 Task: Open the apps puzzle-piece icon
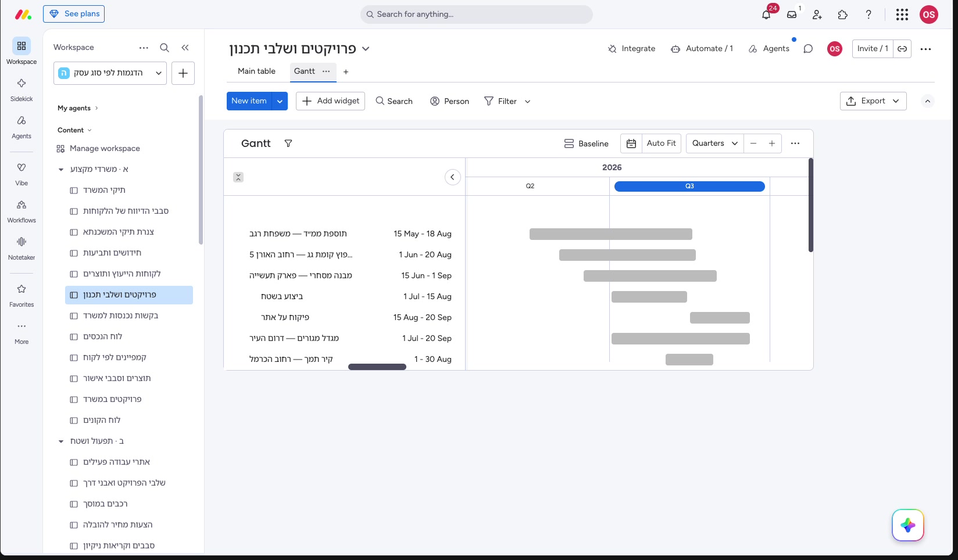[843, 15]
